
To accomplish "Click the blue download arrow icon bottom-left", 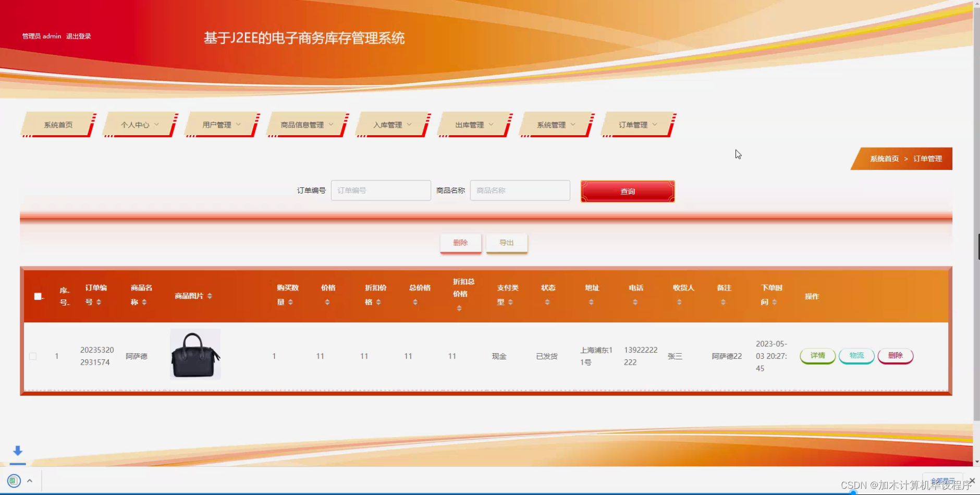I will coord(17,452).
